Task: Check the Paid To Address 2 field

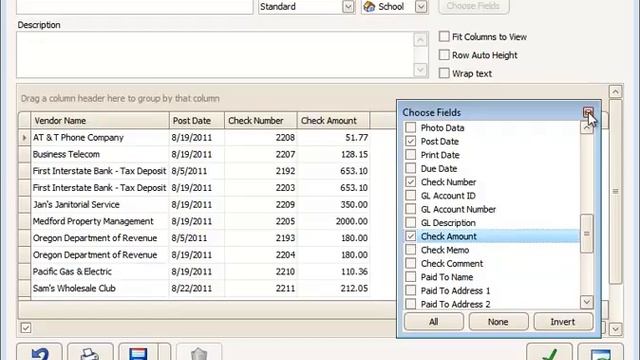Action: 411,304
